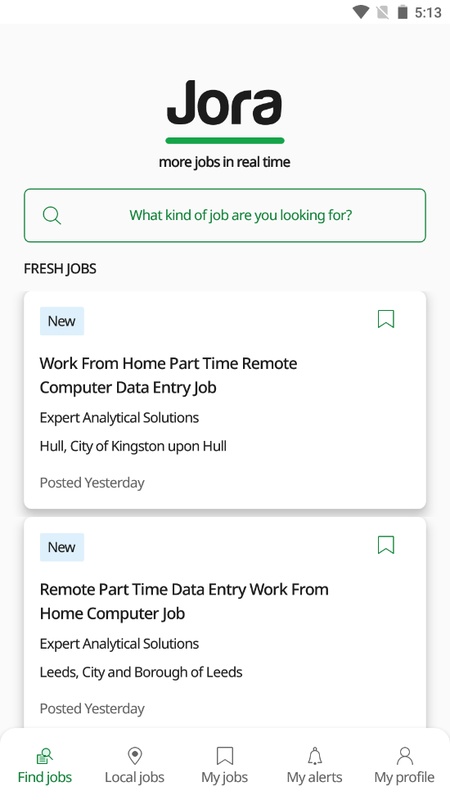Select Expert Analytical Solutions in Hull listing
450x800 pixels.
coord(119,418)
